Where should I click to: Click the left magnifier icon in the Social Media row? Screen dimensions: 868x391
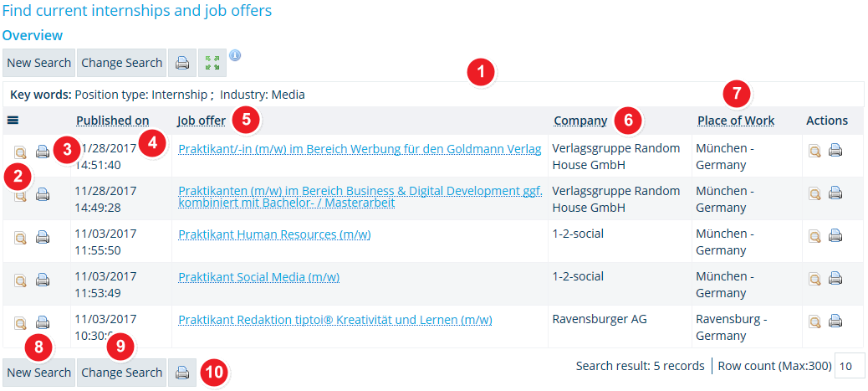point(20,280)
